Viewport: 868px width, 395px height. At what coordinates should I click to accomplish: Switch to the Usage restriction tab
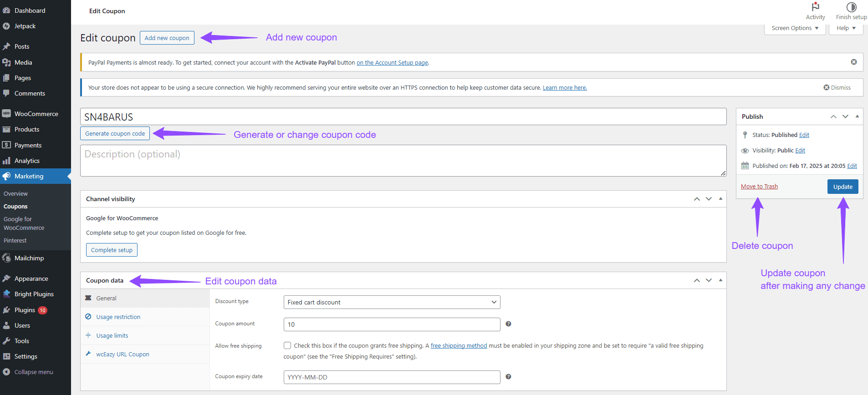118,317
